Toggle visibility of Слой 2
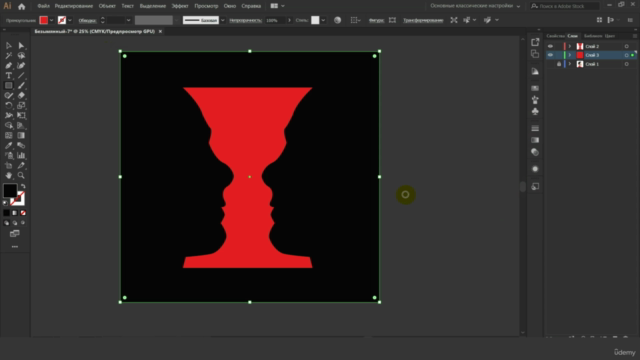 (x=550, y=47)
